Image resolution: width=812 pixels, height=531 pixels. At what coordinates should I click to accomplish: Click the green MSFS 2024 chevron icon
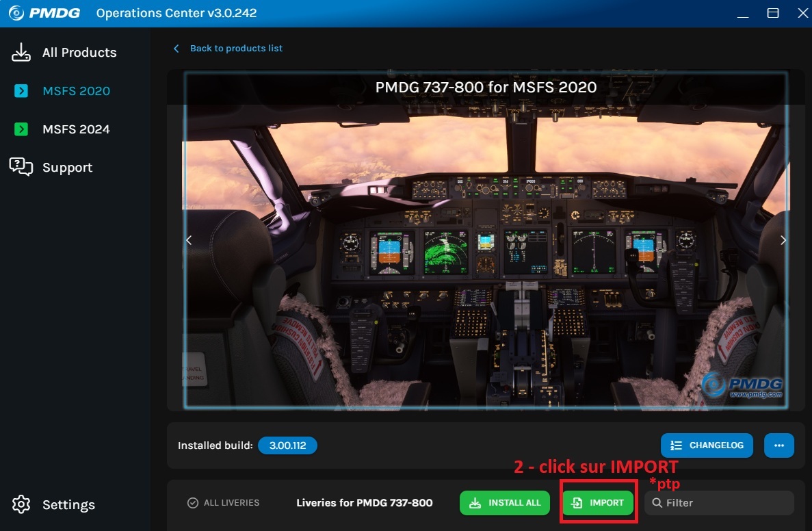pyautogui.click(x=21, y=129)
